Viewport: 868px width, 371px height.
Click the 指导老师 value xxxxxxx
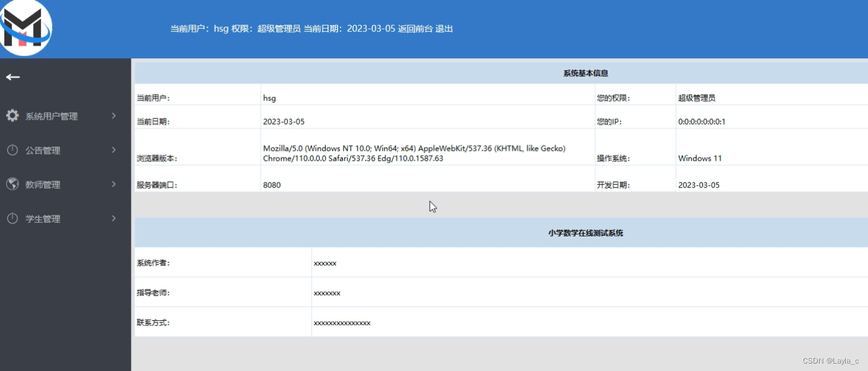pos(327,293)
